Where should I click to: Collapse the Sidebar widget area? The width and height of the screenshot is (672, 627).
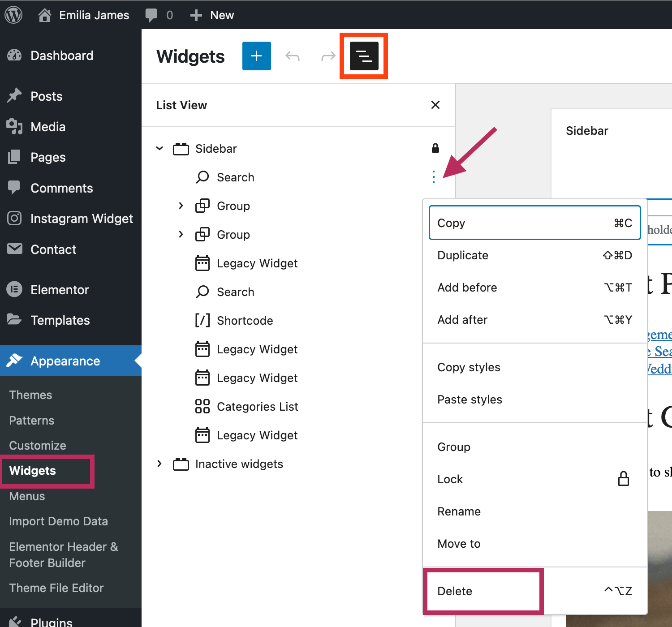[159, 148]
